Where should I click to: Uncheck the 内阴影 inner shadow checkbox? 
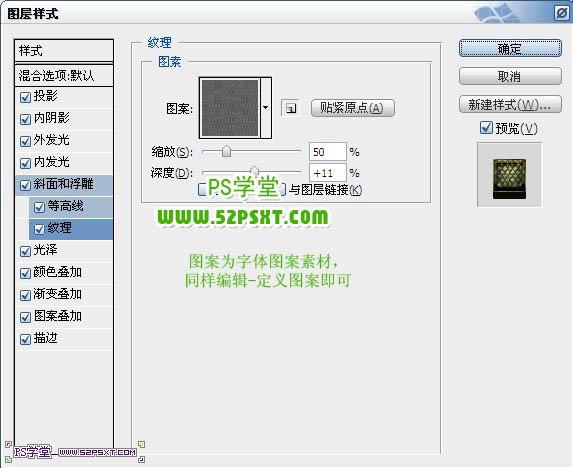click(x=25, y=119)
